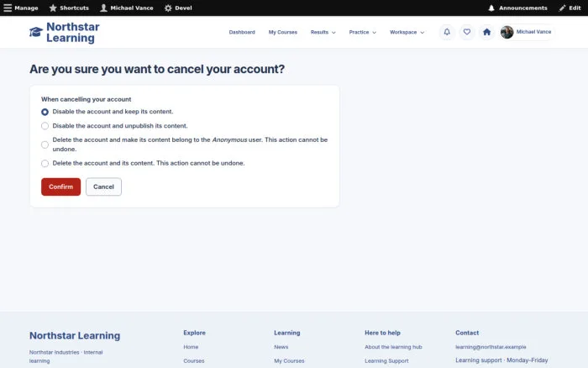Click the Shortcuts star icon
Screen dimensions: 588x368
(x=53, y=8)
